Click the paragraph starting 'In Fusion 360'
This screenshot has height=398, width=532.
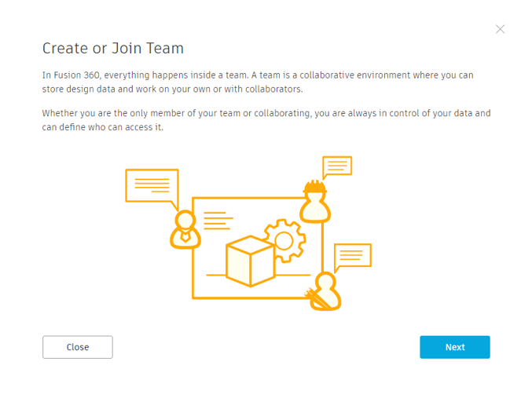tap(258, 82)
